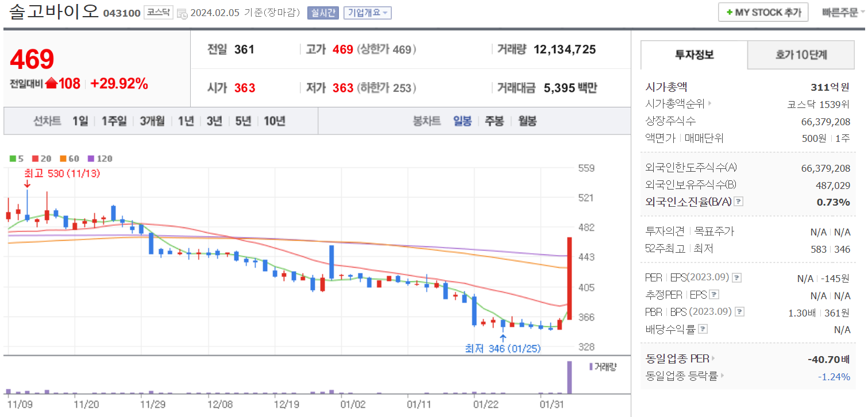Click the 최저 346 (01/25) chart marker
Image resolution: width=868 pixels, height=417 pixels.
[x=503, y=348]
